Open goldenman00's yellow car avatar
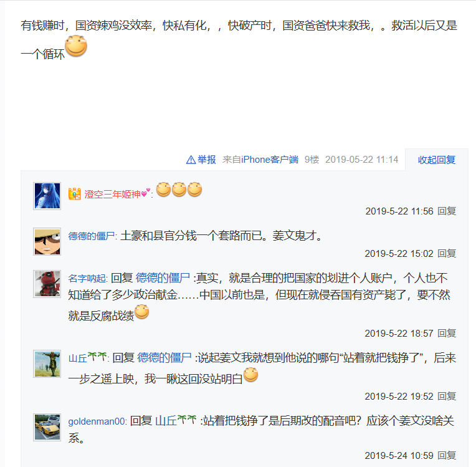This screenshot has width=476, height=467. [47, 427]
